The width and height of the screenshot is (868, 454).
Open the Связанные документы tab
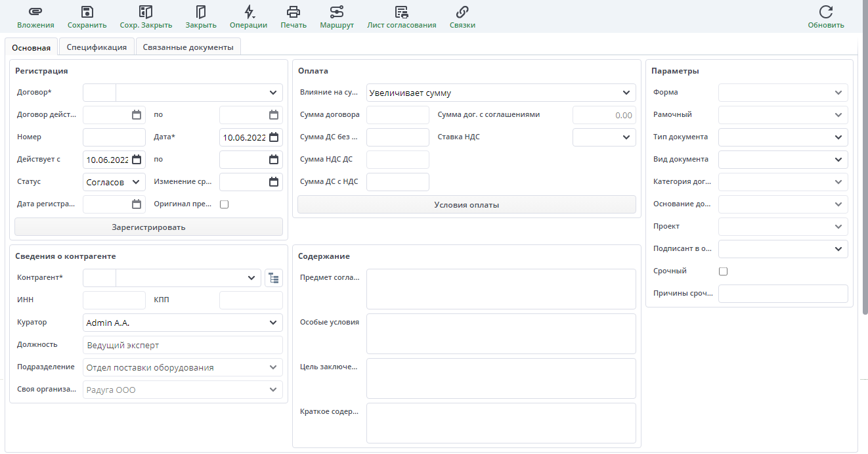[x=188, y=47]
